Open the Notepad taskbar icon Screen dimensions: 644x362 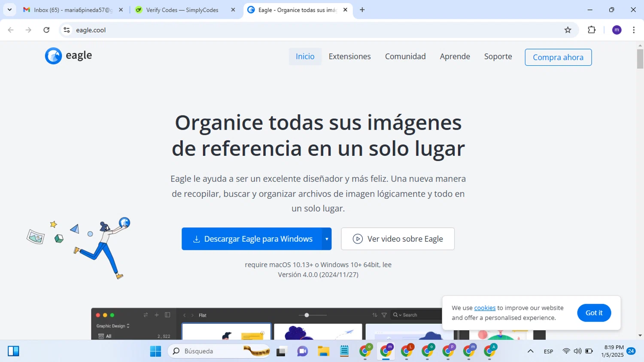pos(344,351)
